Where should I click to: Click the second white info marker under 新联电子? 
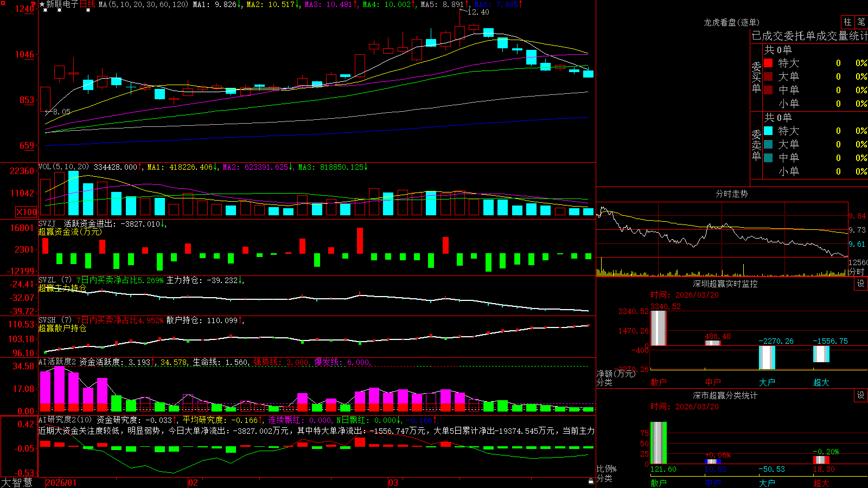coord(59,10)
